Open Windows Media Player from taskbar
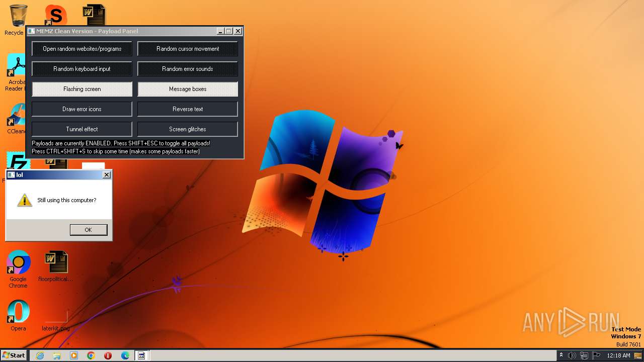The width and height of the screenshot is (644, 362). (74, 355)
